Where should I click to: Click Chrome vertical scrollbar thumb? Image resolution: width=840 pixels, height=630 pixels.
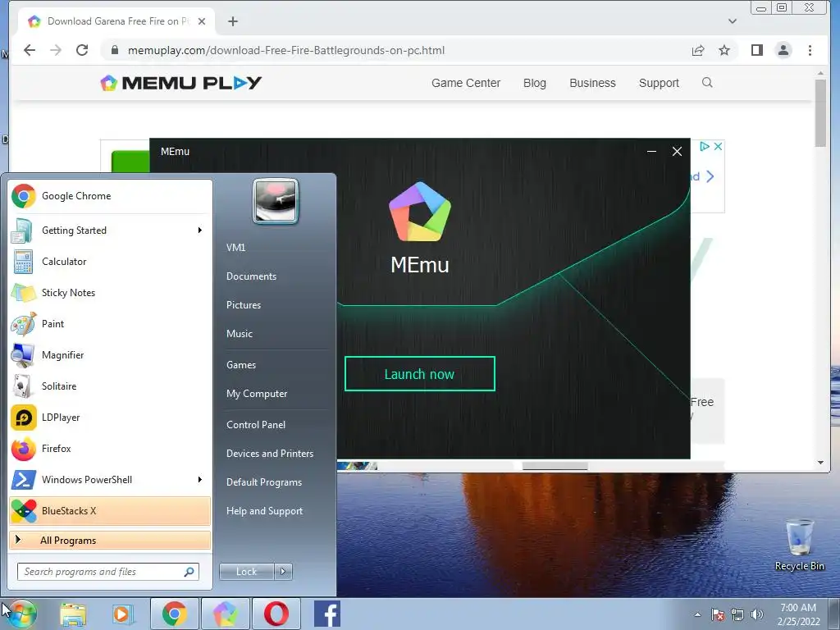click(820, 112)
